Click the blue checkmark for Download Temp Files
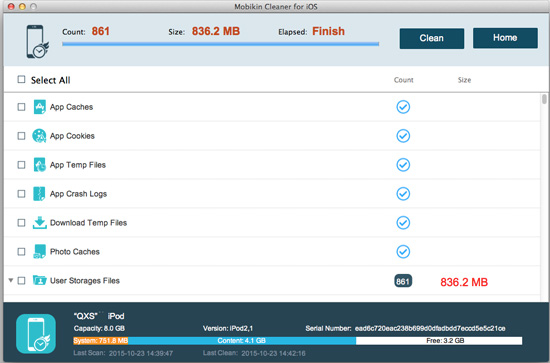This screenshot has height=363, width=550. [x=403, y=222]
